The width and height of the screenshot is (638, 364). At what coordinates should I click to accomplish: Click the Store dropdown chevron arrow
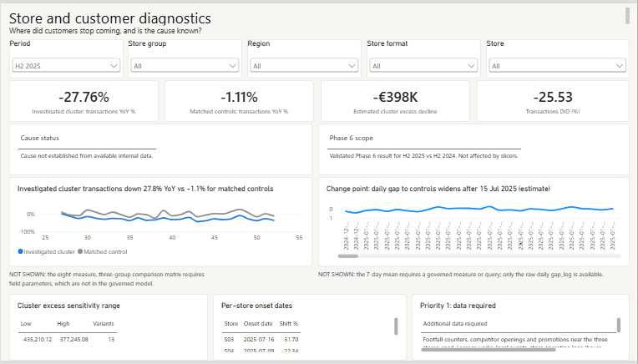pos(620,66)
